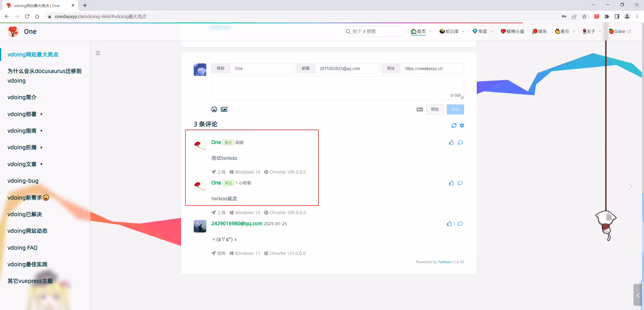Open vdoing网站动态 in sidebar

tap(27, 231)
